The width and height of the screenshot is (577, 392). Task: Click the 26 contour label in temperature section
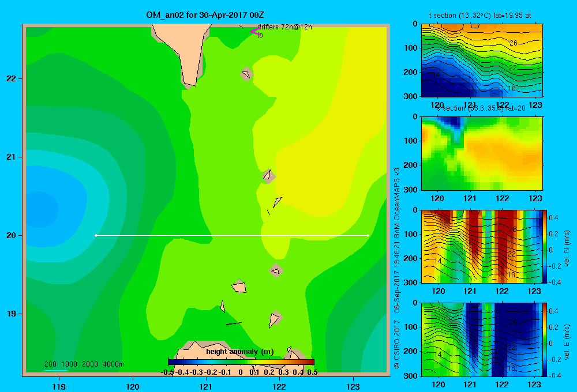click(x=514, y=43)
